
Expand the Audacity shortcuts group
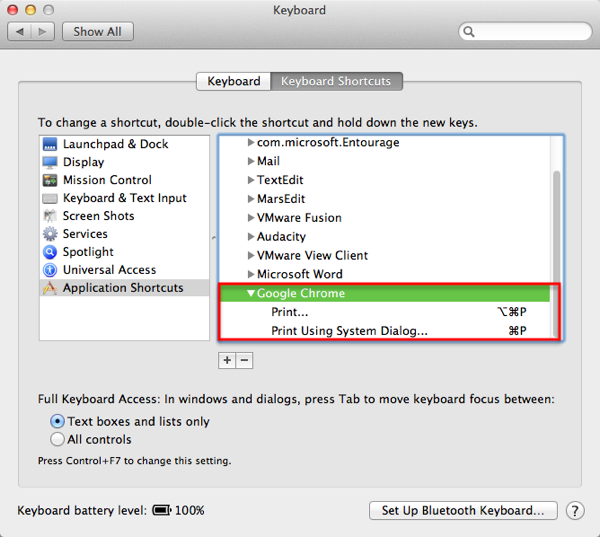[x=251, y=237]
